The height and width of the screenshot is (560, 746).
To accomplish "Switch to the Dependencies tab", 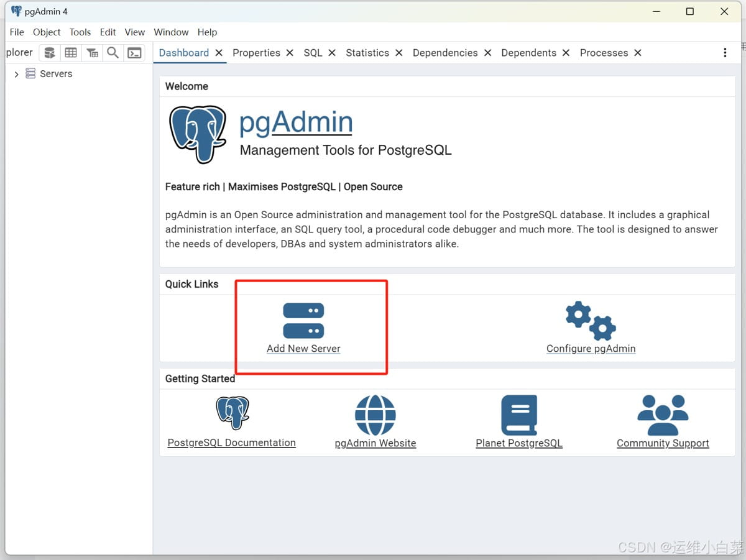I will 445,53.
